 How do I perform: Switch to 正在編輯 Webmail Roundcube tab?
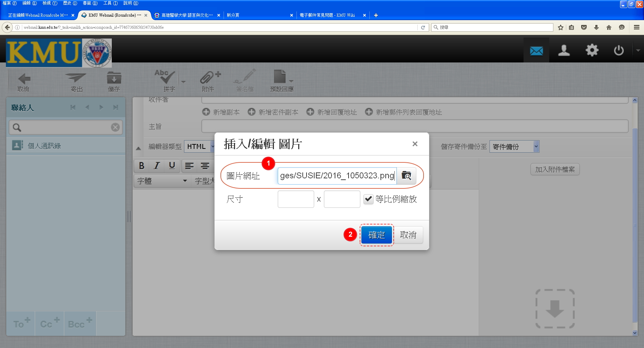click(38, 15)
